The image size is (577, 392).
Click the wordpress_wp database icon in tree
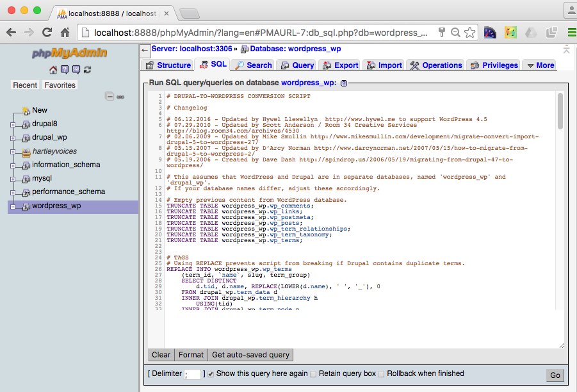tap(26, 206)
